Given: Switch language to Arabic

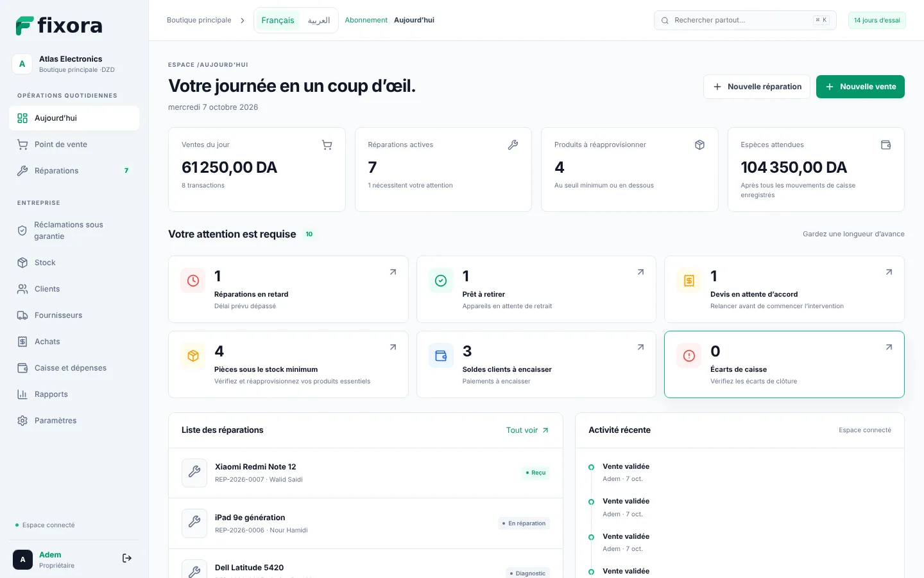Looking at the screenshot, I should (x=319, y=21).
